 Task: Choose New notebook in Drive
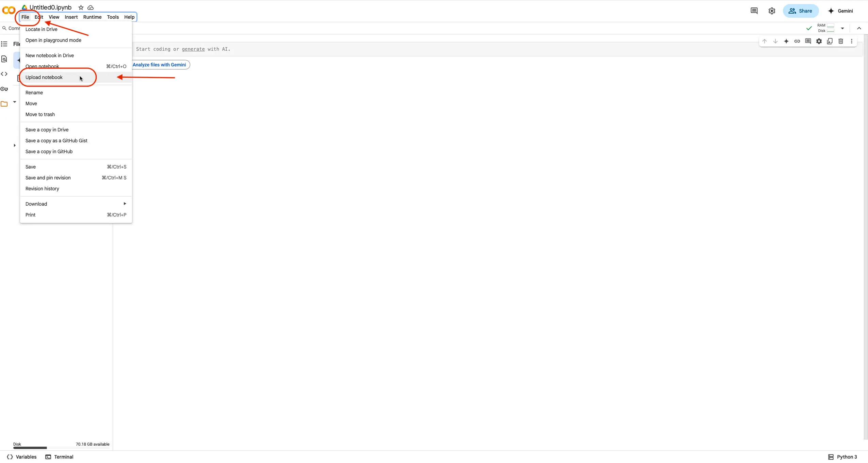point(76,55)
